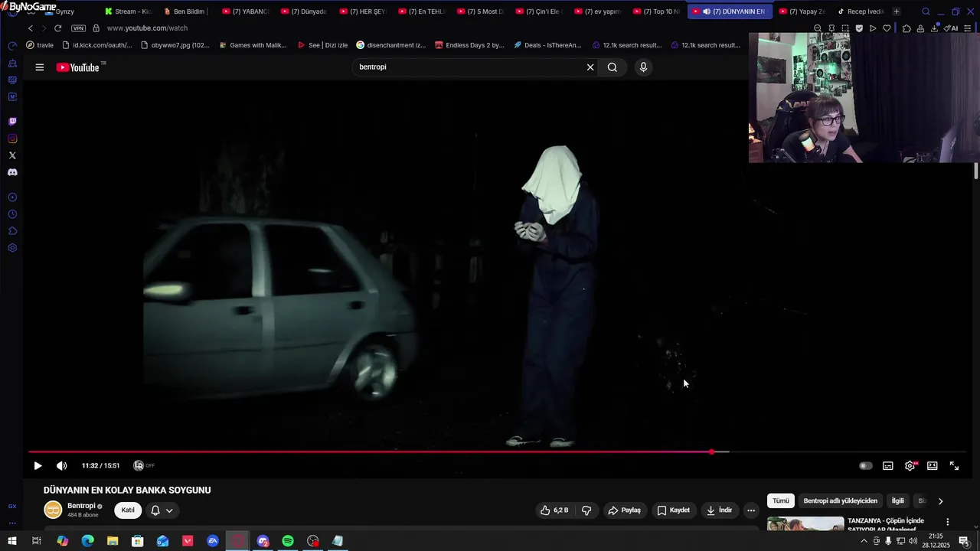This screenshot has width=980, height=551.
Task: Open the three-dot more actions menu
Action: [x=751, y=510]
